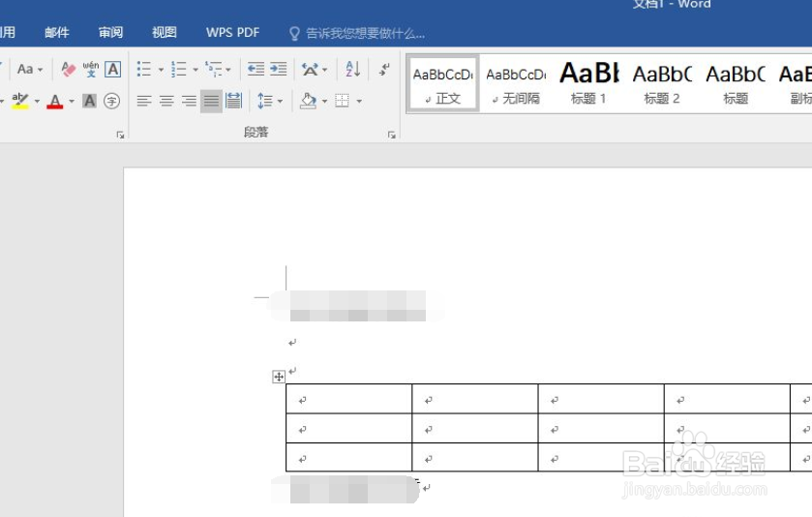This screenshot has height=517, width=812.
Task: Open the 视图 View tab
Action: click(165, 33)
